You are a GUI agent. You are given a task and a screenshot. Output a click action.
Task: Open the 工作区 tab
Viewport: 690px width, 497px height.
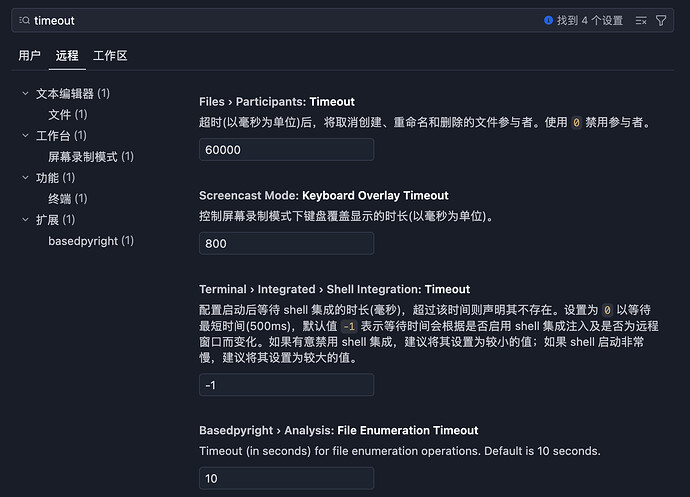coord(110,55)
